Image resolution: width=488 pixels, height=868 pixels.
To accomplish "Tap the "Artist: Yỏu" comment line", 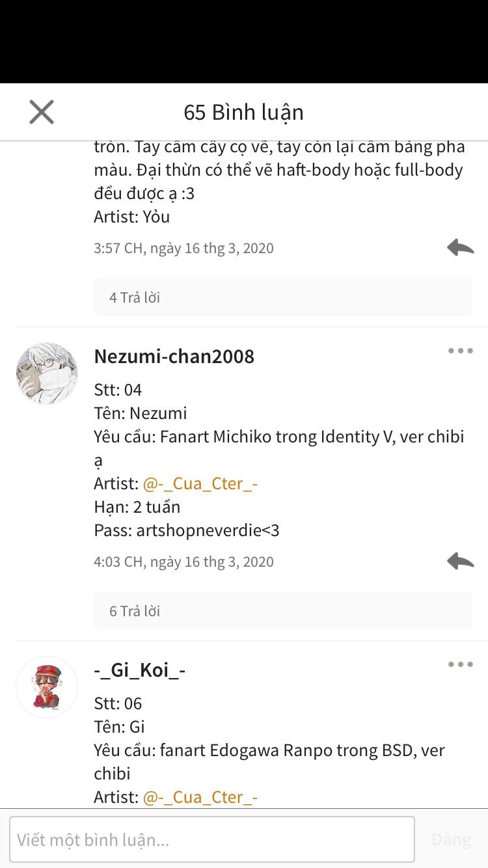I will [132, 217].
